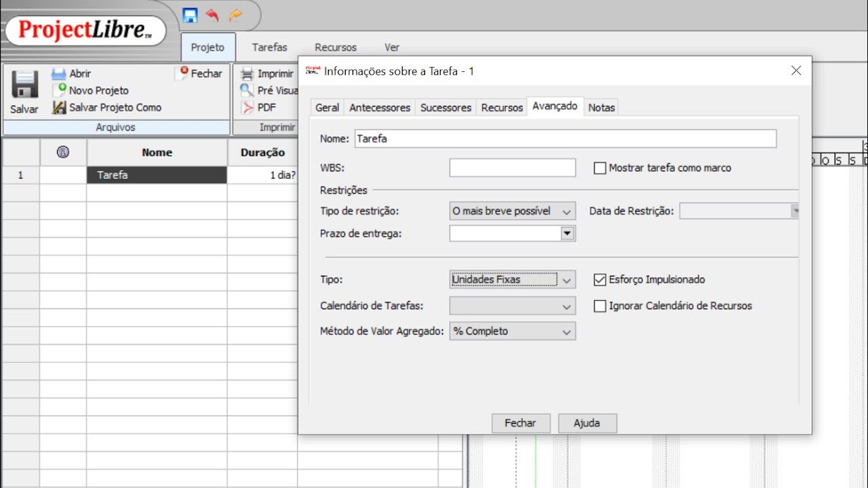Image resolution: width=868 pixels, height=488 pixels.
Task: Uncheck Esforço Impulsionado
Action: 599,279
